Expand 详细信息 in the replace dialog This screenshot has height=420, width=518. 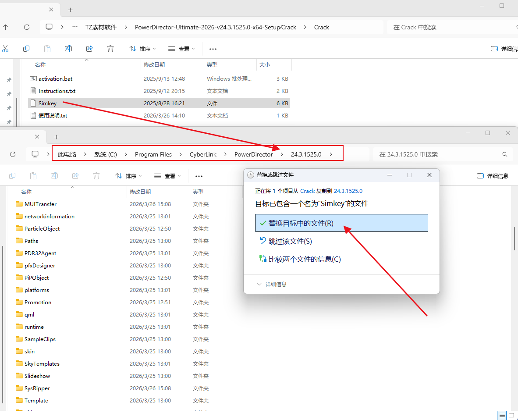272,284
